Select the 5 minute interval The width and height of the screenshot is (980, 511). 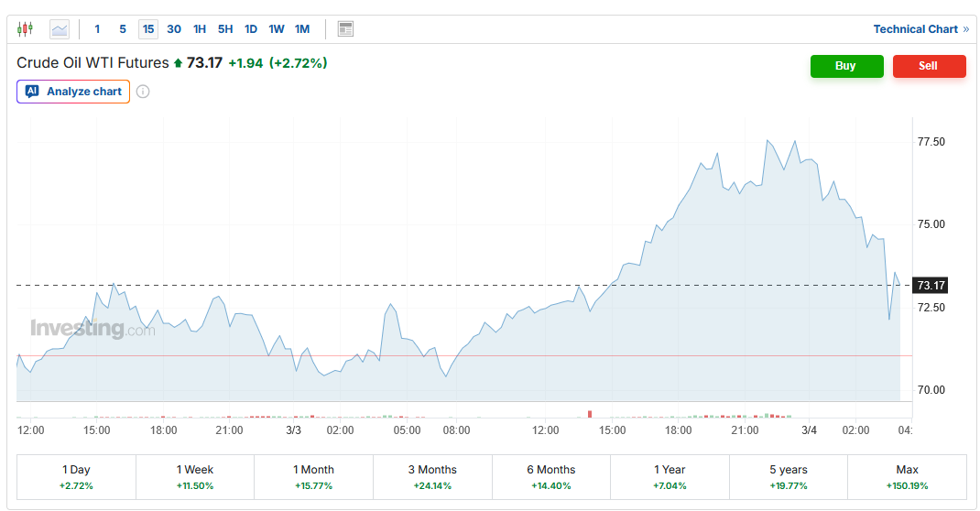point(123,28)
